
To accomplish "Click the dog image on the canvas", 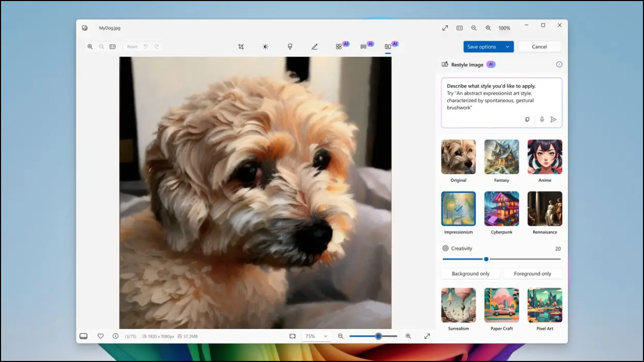I will point(256,193).
